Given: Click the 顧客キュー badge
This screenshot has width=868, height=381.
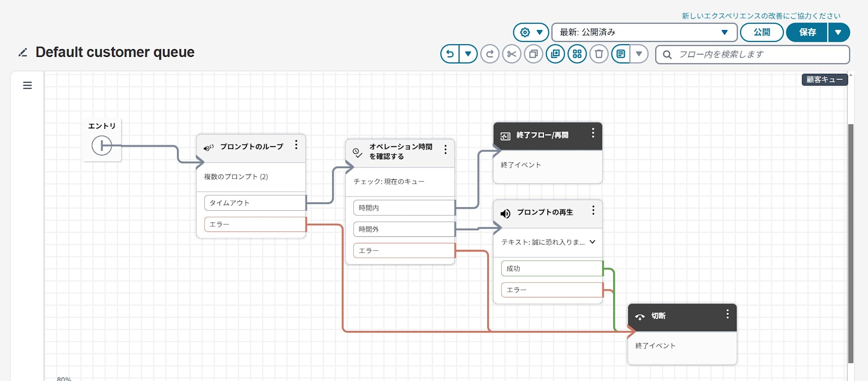Looking at the screenshot, I should point(824,80).
